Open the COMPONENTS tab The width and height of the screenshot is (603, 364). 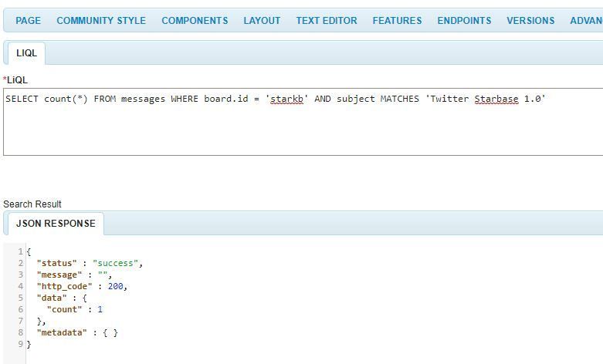coord(195,20)
